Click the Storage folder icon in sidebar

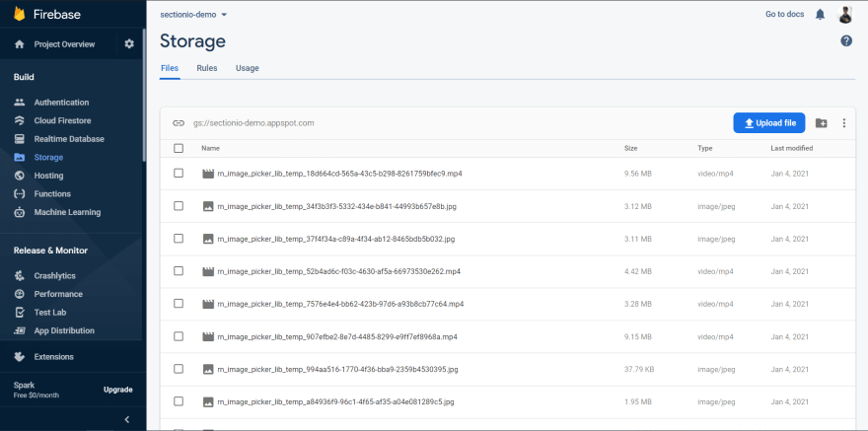click(x=20, y=157)
